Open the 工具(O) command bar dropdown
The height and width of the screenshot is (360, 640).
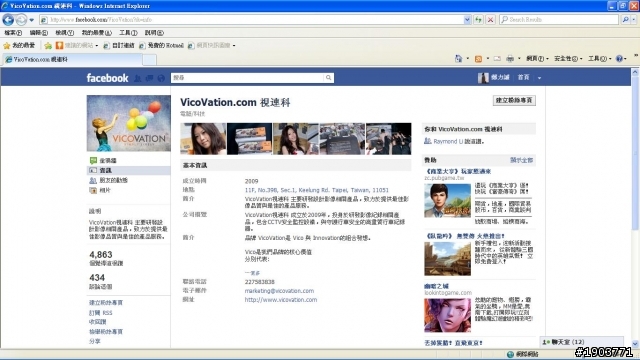(600, 59)
